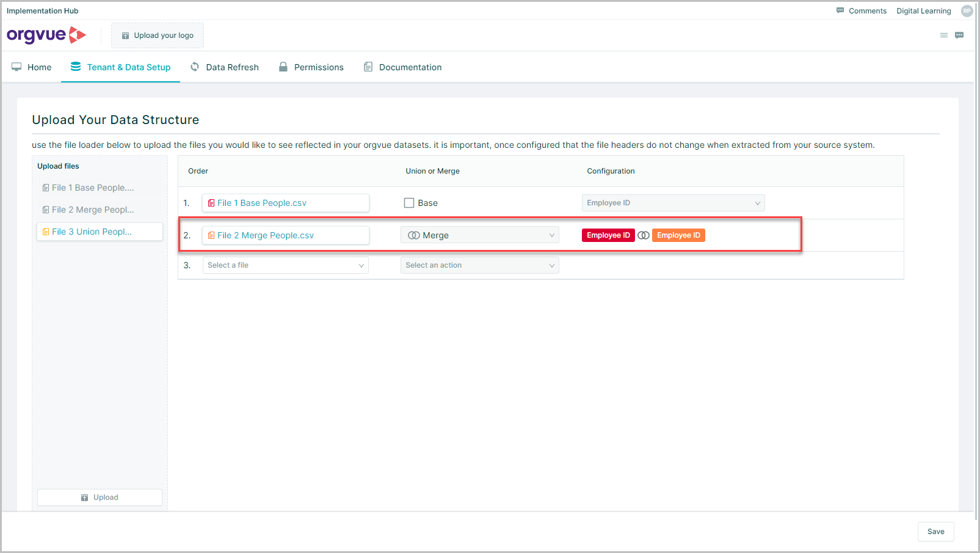The height and width of the screenshot is (553, 980).
Task: Click File 2 Merge People.csv order field
Action: 286,235
